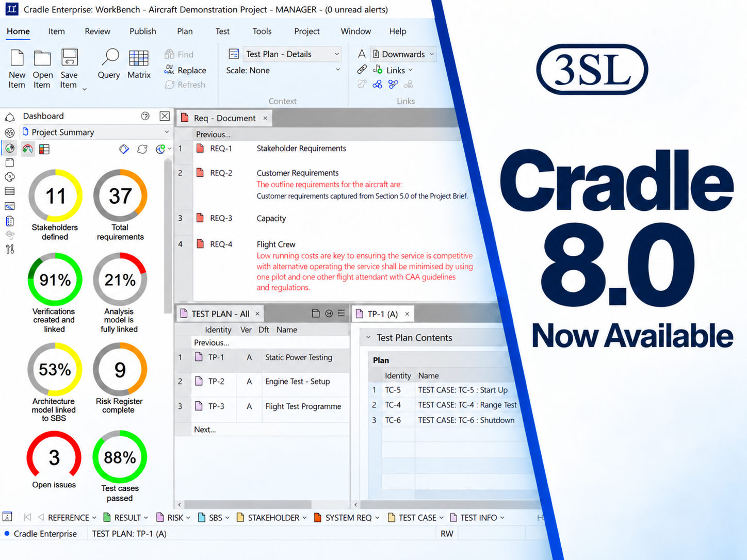Click the large letter A icon beside Downwards
The width and height of the screenshot is (747, 560).
tap(362, 54)
